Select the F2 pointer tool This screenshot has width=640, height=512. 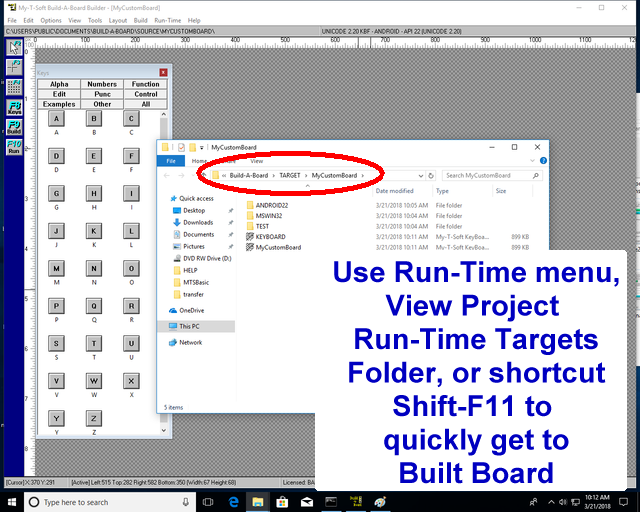(14, 47)
